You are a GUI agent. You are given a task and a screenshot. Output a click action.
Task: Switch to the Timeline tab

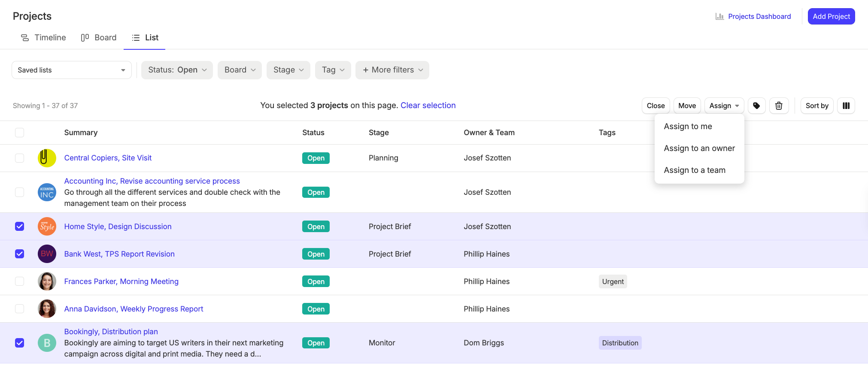point(43,38)
